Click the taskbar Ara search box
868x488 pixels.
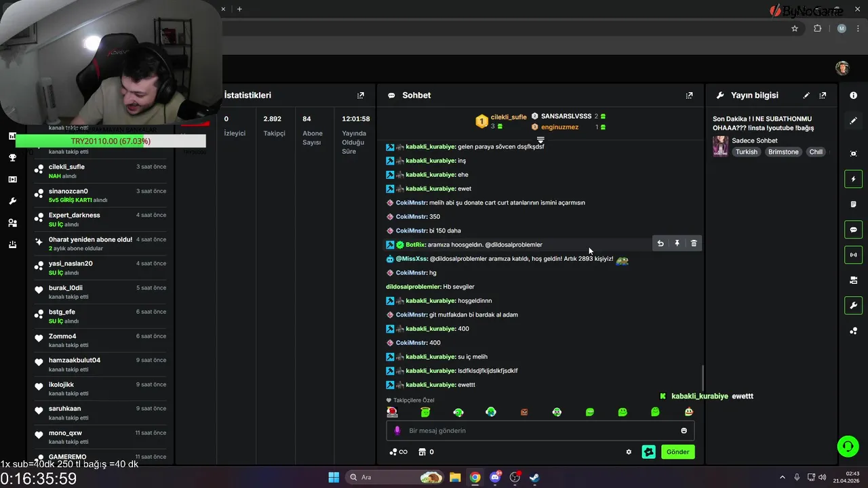(395, 477)
